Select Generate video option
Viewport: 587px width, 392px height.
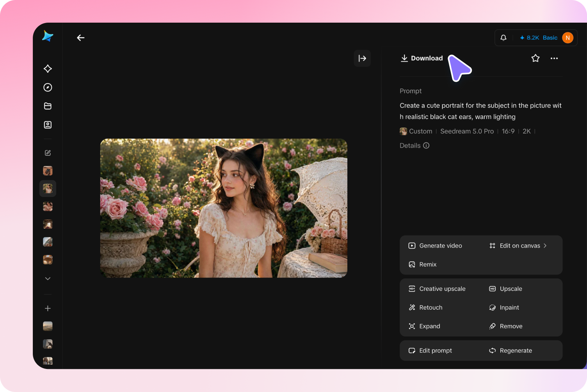(x=435, y=246)
